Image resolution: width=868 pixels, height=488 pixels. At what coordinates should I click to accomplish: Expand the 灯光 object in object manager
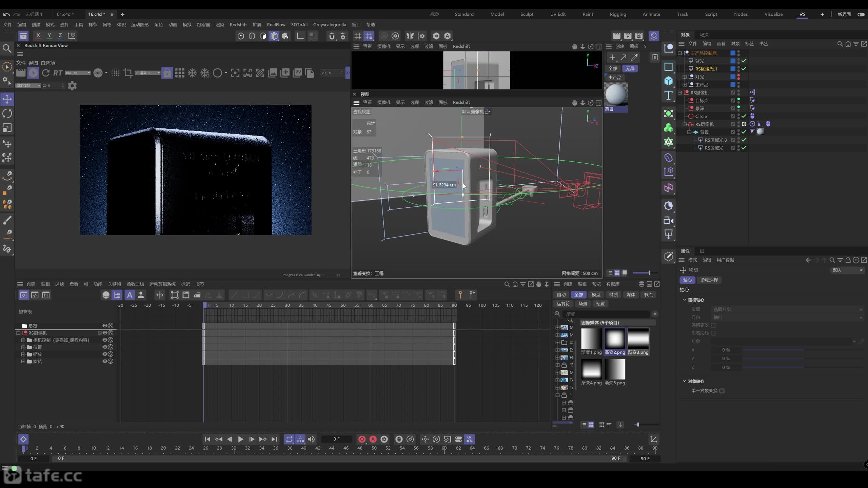click(684, 77)
